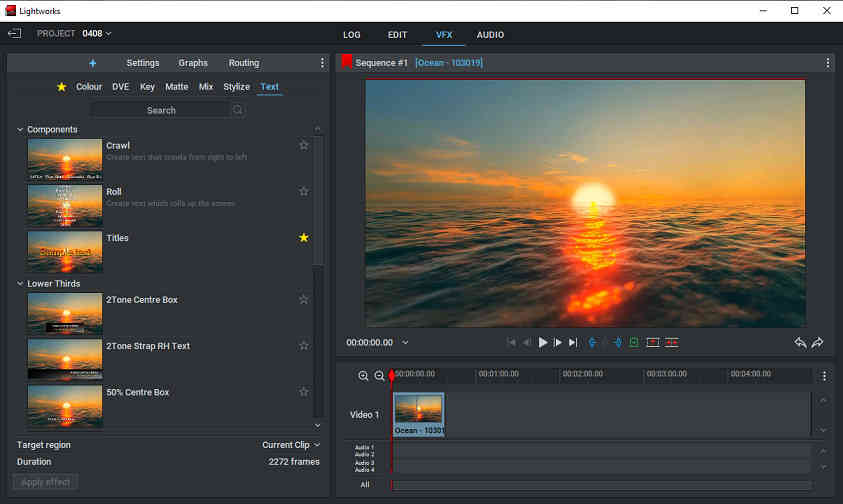Show favourite effects with star filter
Image resolution: width=843 pixels, height=504 pixels.
tap(61, 87)
